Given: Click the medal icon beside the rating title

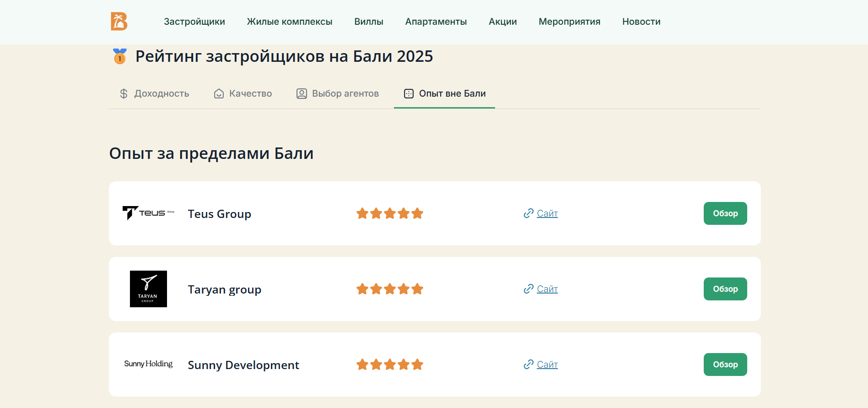Looking at the screenshot, I should 120,56.
